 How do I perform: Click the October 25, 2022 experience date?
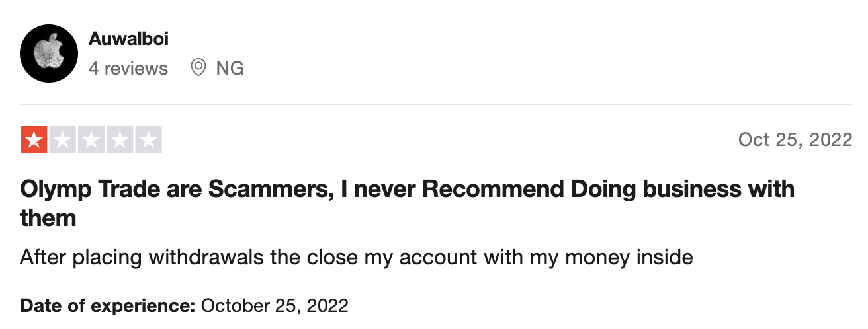(x=275, y=306)
